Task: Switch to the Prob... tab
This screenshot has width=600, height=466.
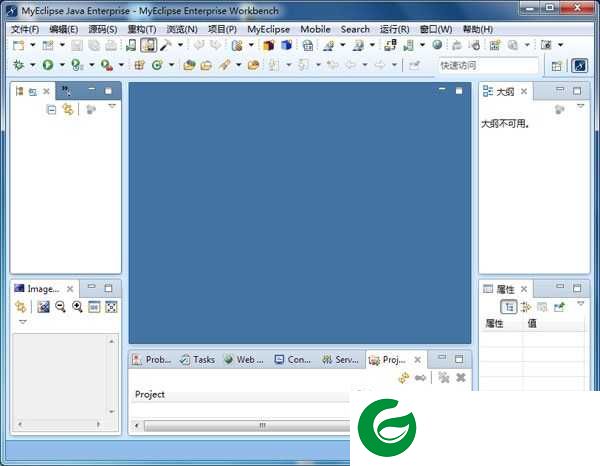Action: (152, 360)
